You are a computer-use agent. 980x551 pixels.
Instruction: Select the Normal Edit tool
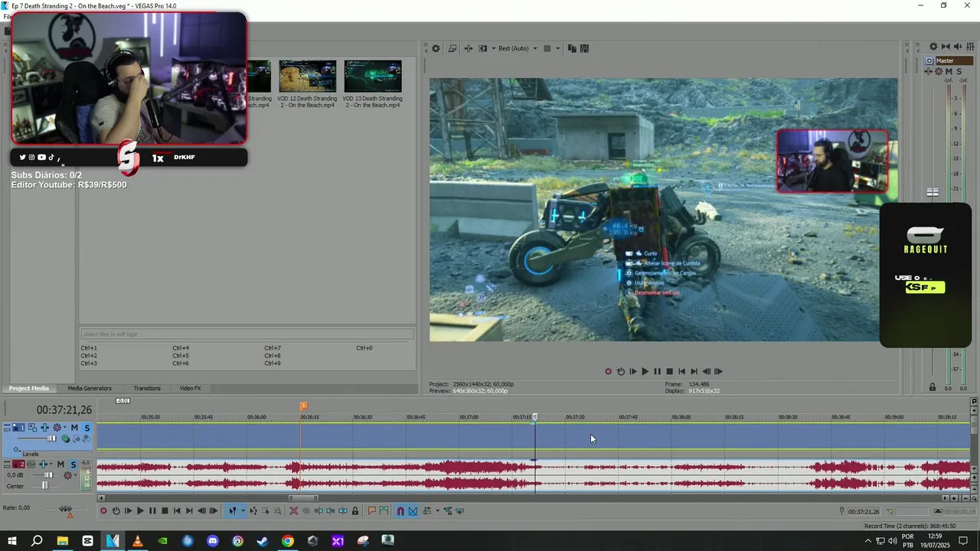232,510
